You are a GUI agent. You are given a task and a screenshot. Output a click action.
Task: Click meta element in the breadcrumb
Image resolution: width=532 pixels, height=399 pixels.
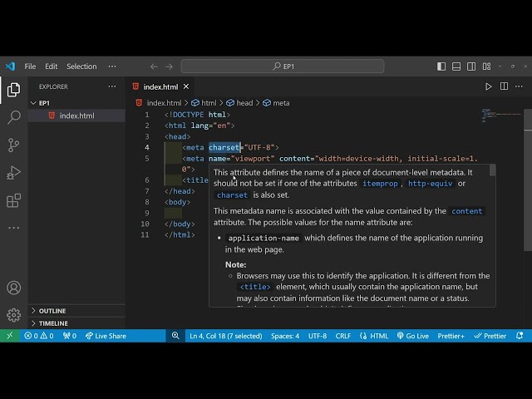click(276, 103)
